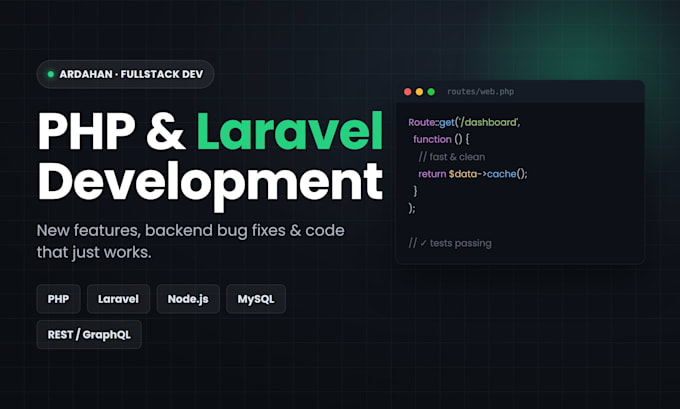Click the 'return $data->cache();' code line
The height and width of the screenshot is (409, 680).
(473, 174)
